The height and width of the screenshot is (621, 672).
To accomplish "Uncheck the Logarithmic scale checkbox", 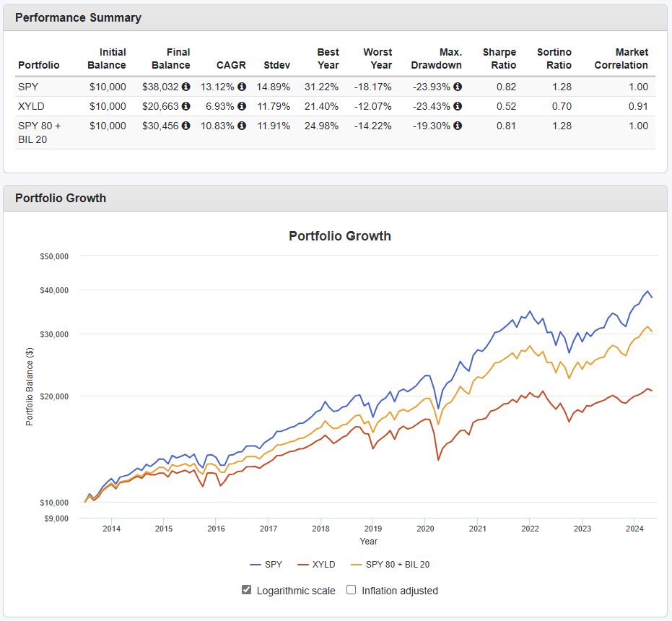I will pyautogui.click(x=246, y=590).
